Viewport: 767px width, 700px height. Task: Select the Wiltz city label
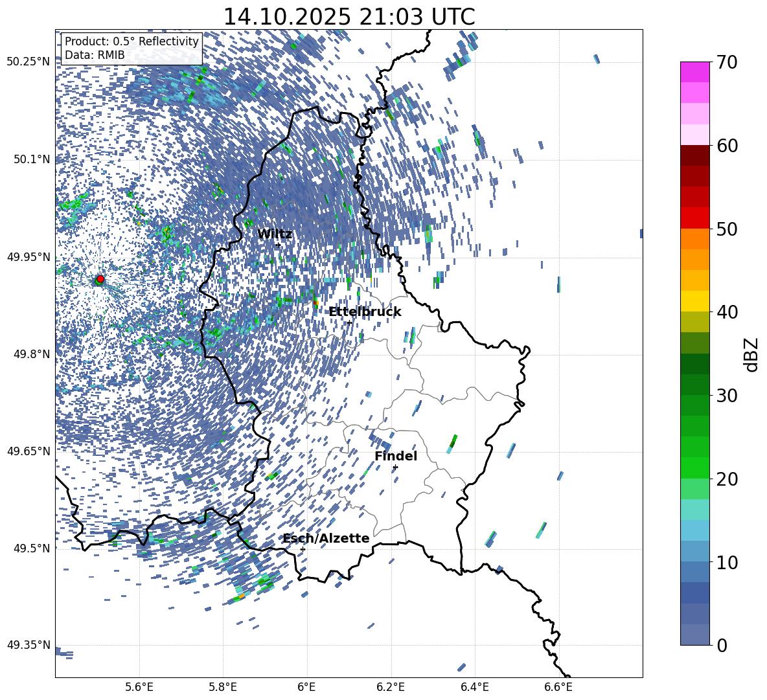(x=275, y=234)
